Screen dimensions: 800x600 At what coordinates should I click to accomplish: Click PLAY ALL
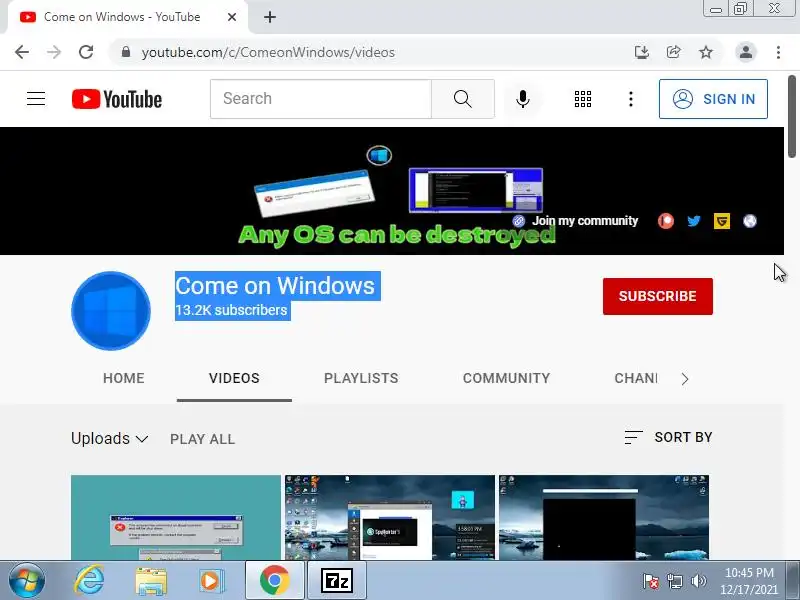(203, 439)
